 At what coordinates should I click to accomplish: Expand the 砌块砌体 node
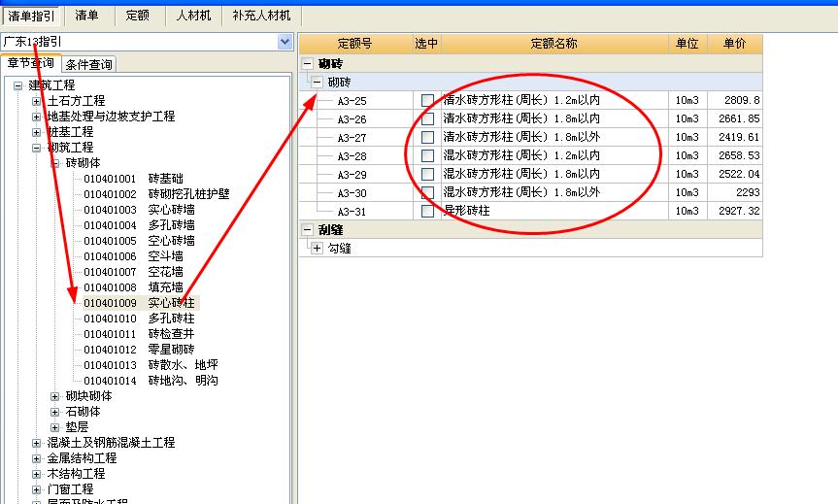(54, 396)
